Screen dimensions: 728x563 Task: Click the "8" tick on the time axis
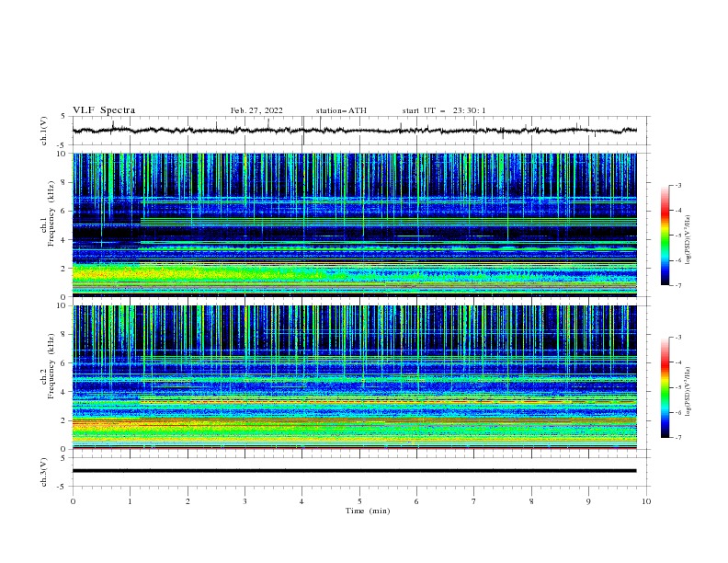(531, 501)
